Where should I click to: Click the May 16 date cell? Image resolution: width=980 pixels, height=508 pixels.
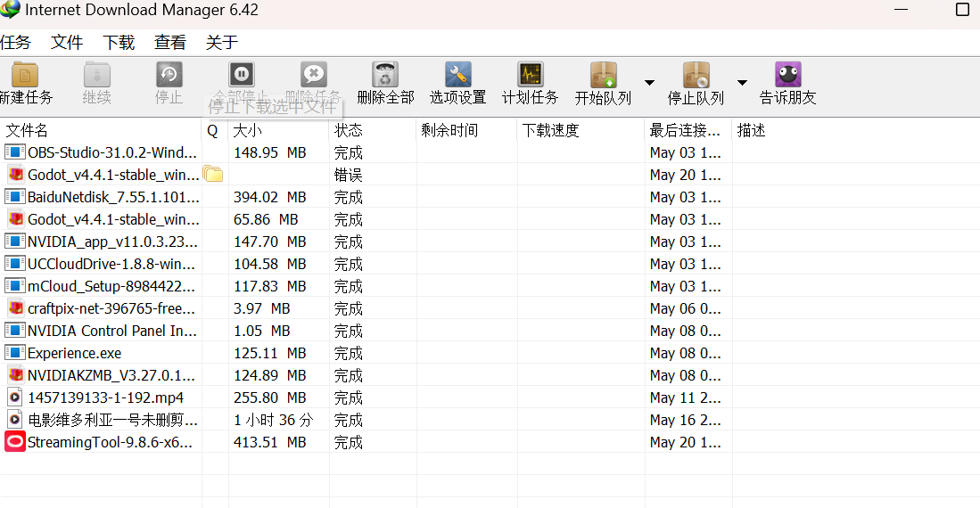pyautogui.click(x=685, y=420)
